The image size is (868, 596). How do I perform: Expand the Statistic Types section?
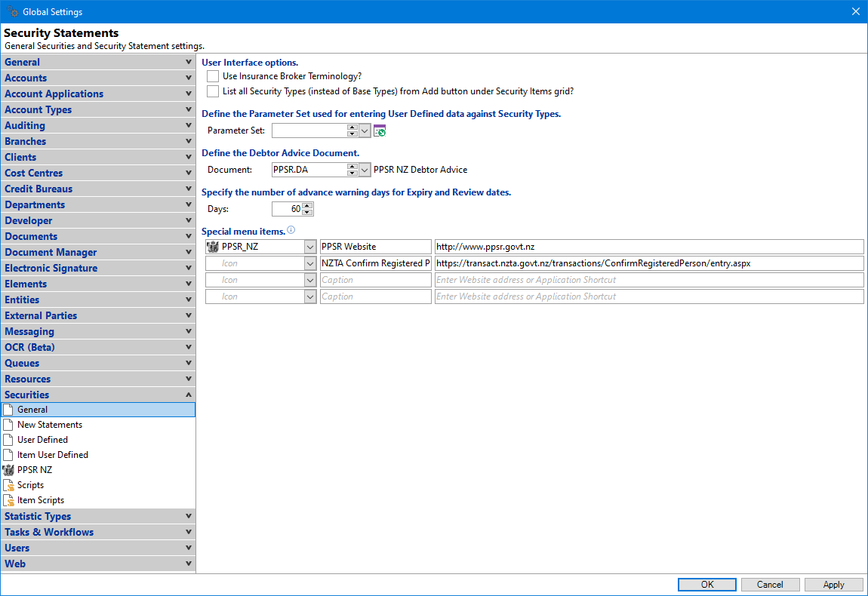[x=98, y=516]
